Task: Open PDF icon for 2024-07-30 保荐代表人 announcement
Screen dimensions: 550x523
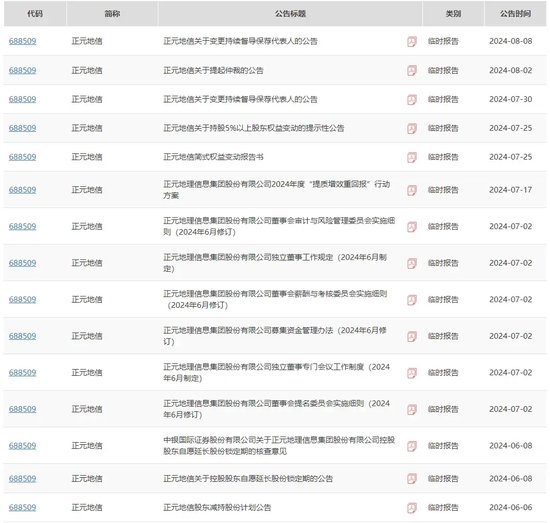Action: point(412,100)
